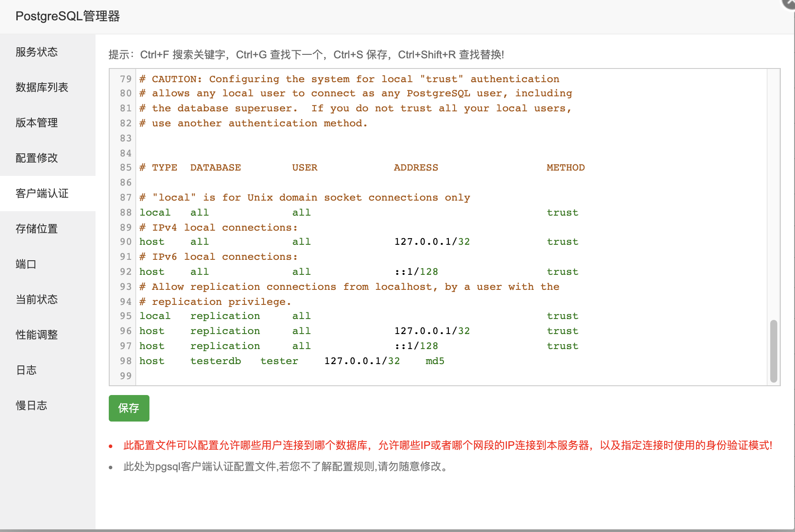Click ADDRESS header comment on line 85
Image resolution: width=795 pixels, height=532 pixels.
pyautogui.click(x=416, y=167)
